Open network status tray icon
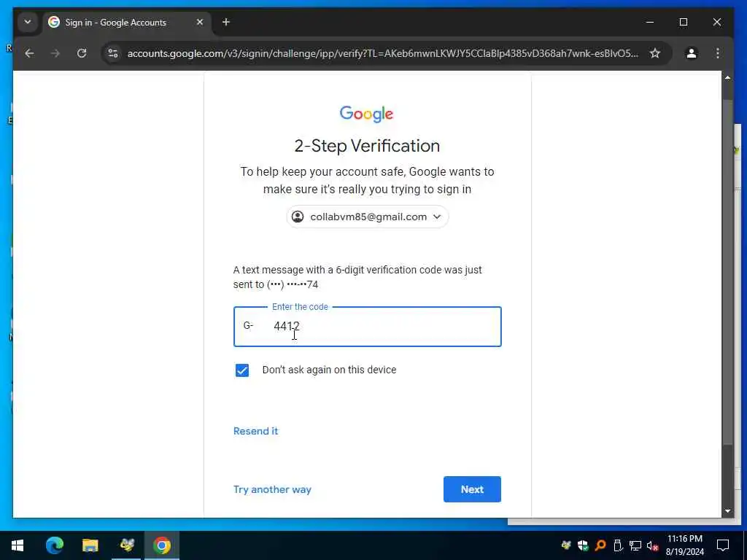 [635, 545]
